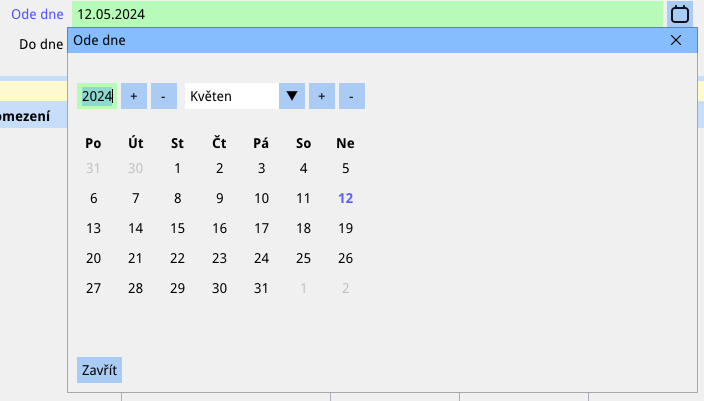
Task: Pick day 1 of May
Action: [178, 168]
